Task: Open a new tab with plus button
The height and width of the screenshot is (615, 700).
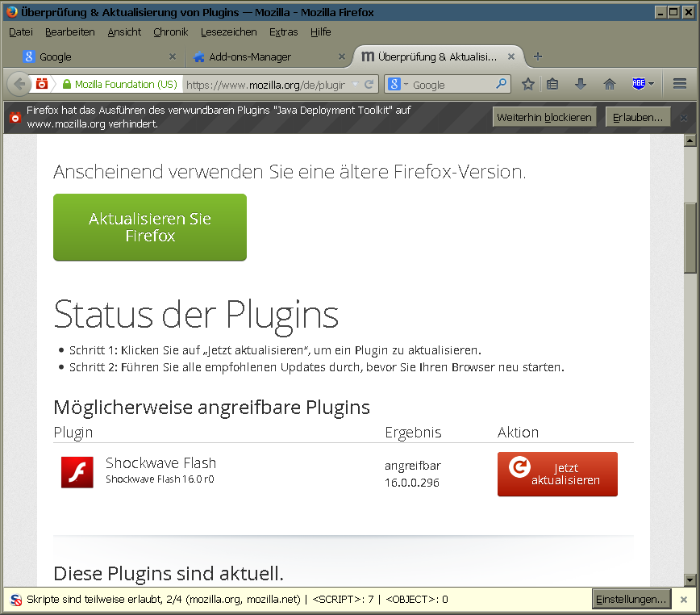Action: 537,56
